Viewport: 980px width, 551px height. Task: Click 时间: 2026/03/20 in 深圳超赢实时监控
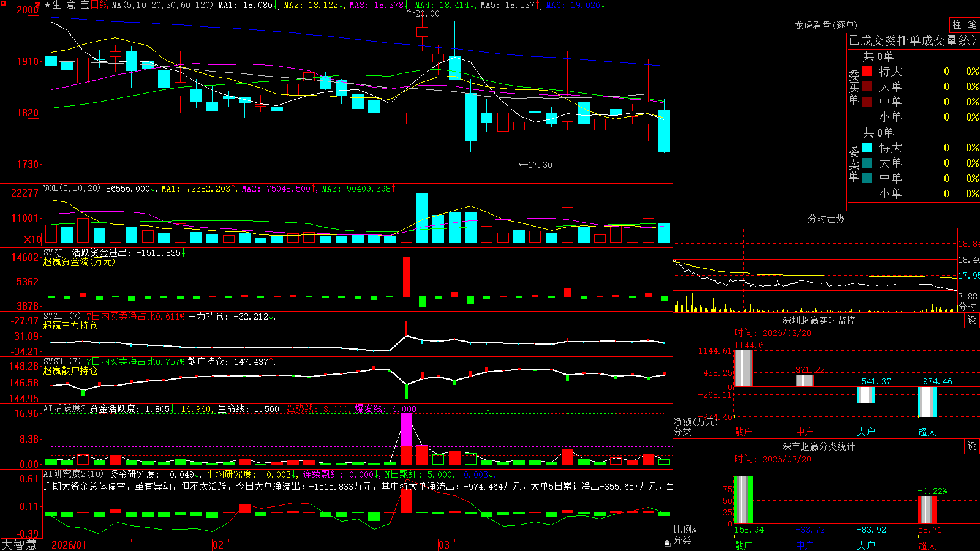click(773, 333)
